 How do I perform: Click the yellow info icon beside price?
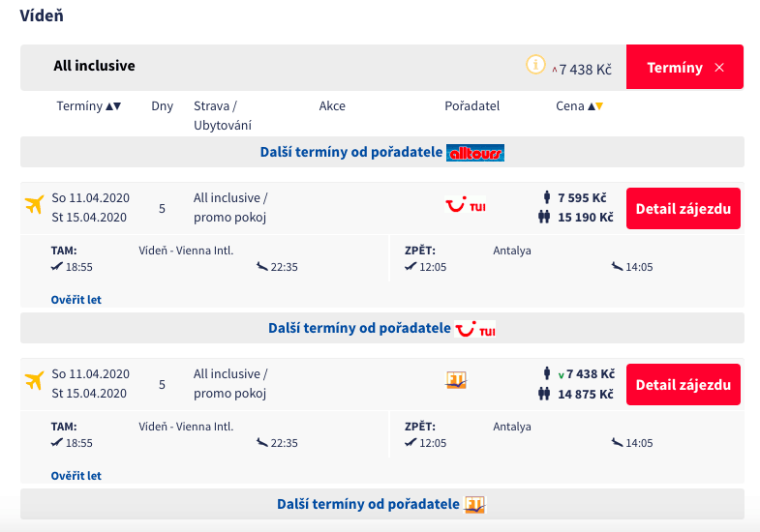(x=535, y=66)
